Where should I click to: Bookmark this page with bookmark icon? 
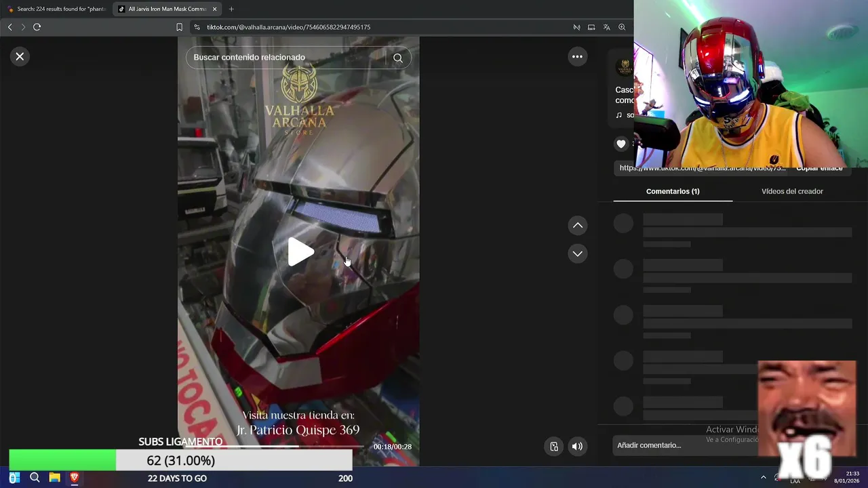click(179, 27)
